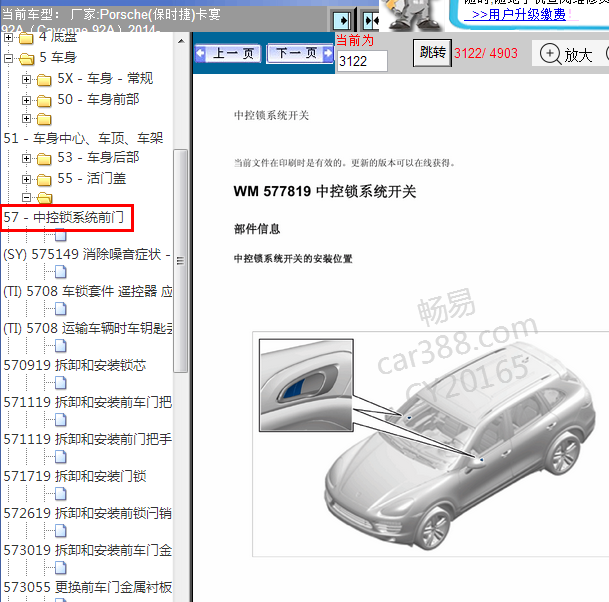
Task: Click the '5X - 车身 - 常规' folder icon
Action: pyautogui.click(x=44, y=80)
